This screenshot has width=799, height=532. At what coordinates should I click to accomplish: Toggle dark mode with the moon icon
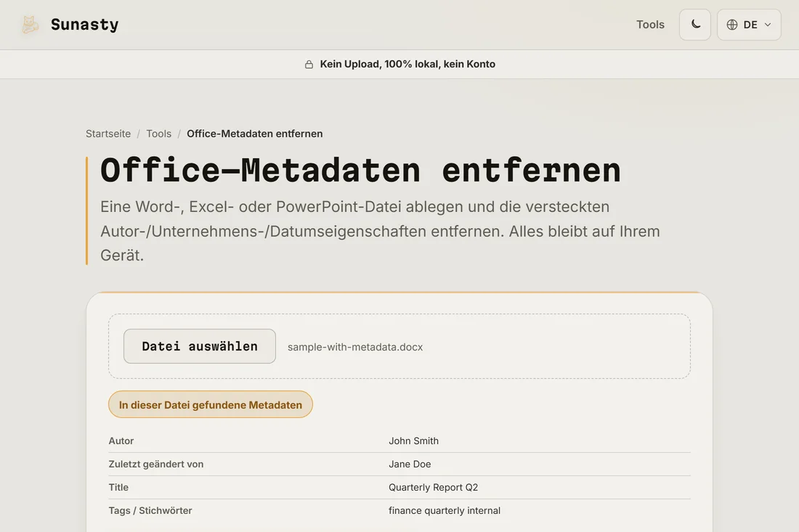pos(695,25)
